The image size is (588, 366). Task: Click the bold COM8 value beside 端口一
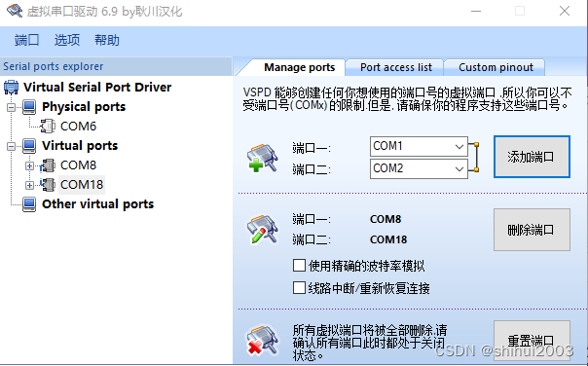[386, 219]
